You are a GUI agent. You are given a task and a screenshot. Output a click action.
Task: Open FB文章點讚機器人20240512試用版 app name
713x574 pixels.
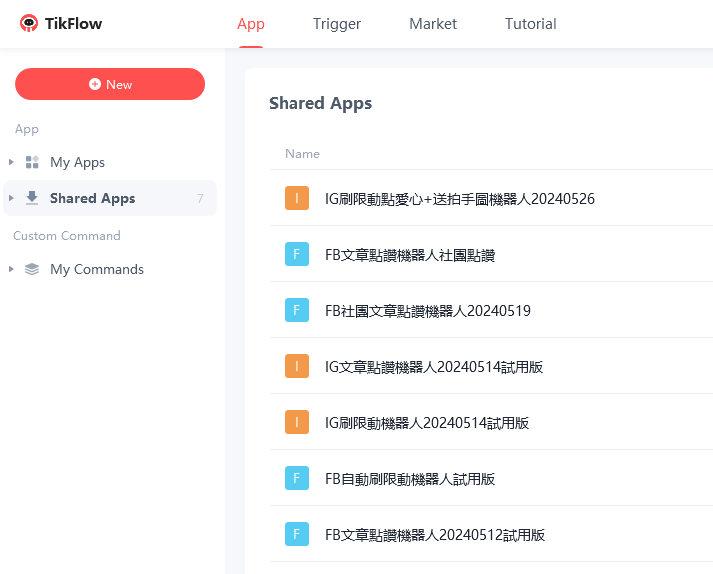pos(435,534)
